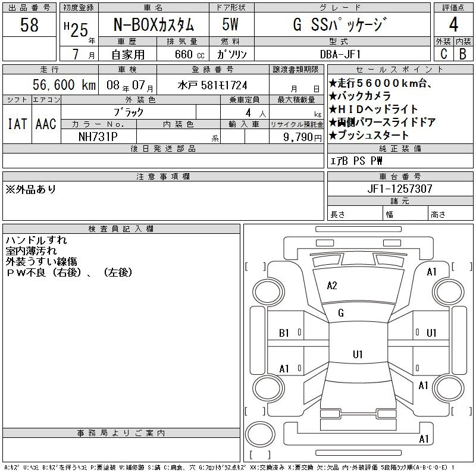Click the セールスポイント section header
476x476 pixels.
pos(400,70)
